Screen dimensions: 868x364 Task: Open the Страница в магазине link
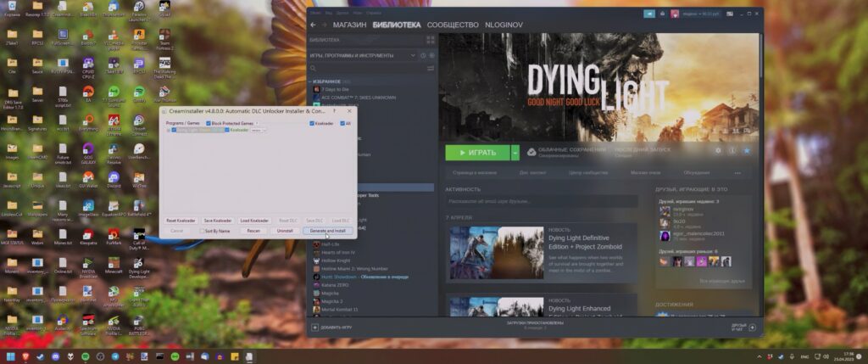[475, 173]
